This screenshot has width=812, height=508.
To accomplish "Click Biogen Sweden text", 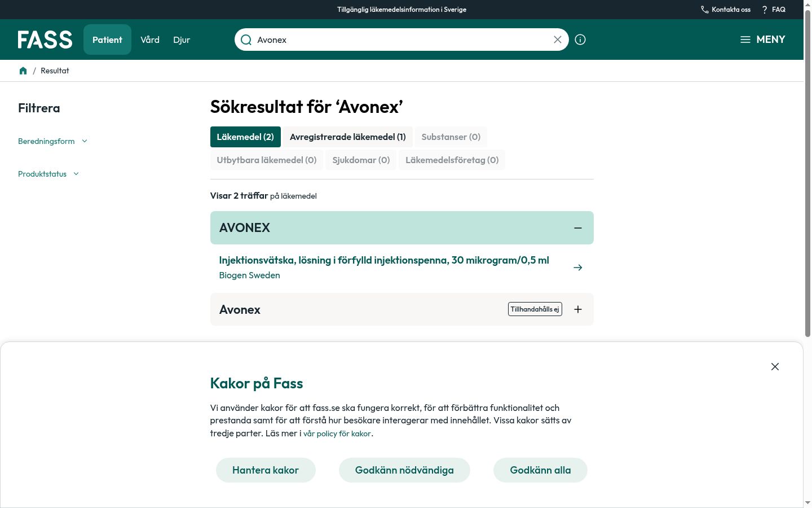I will click(x=249, y=275).
